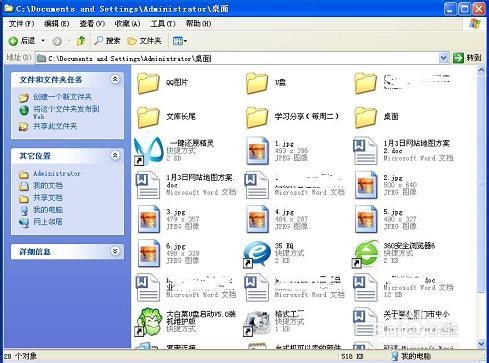
Task: Collapse the 其它位置 panel
Action: [115, 155]
